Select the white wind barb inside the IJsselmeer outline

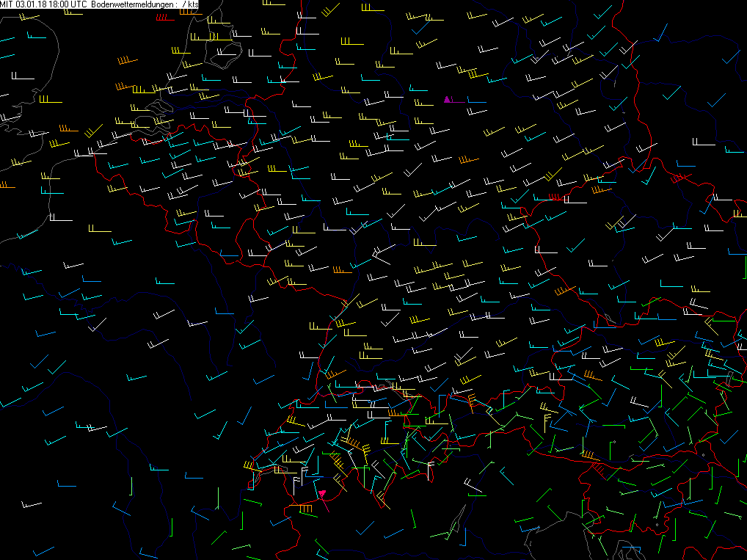click(x=227, y=52)
